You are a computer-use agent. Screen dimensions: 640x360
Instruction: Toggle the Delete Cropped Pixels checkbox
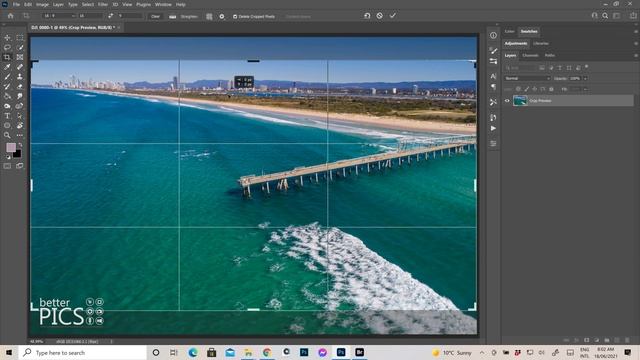235,17
